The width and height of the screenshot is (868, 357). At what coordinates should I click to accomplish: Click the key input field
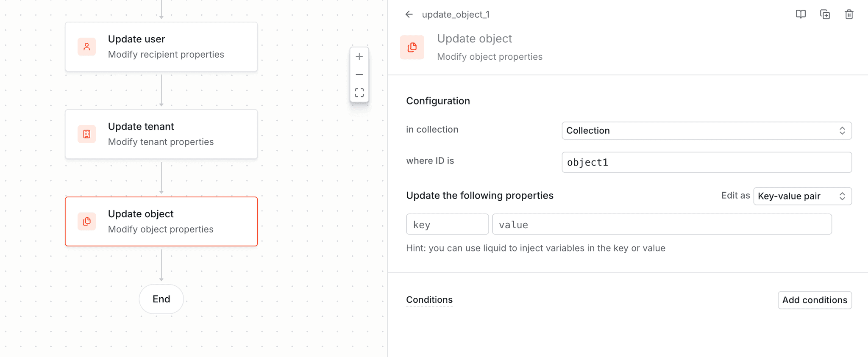tap(447, 224)
